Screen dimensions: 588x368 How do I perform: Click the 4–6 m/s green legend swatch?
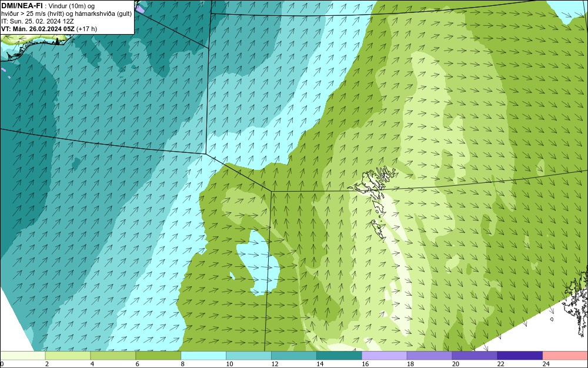(x=113, y=355)
